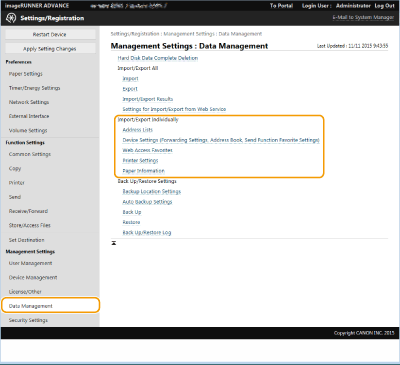Open Address Lists link
Image resolution: width=400 pixels, height=365 pixels.
138,130
